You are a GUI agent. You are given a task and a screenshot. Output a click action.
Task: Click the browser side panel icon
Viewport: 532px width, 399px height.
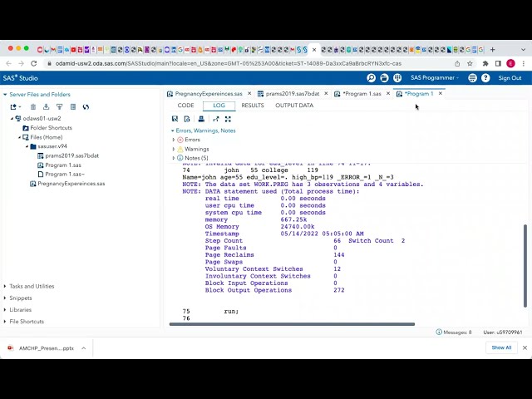click(498, 63)
